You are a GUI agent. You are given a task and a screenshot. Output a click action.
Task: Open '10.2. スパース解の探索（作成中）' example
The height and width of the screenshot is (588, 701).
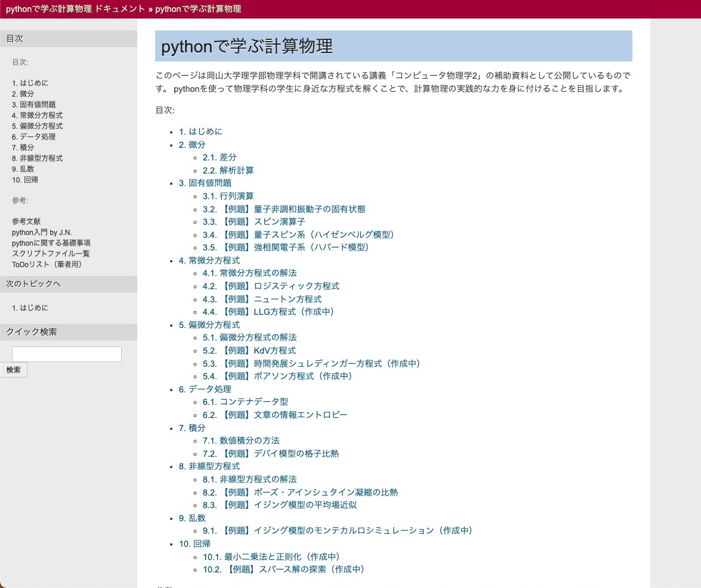click(x=285, y=570)
